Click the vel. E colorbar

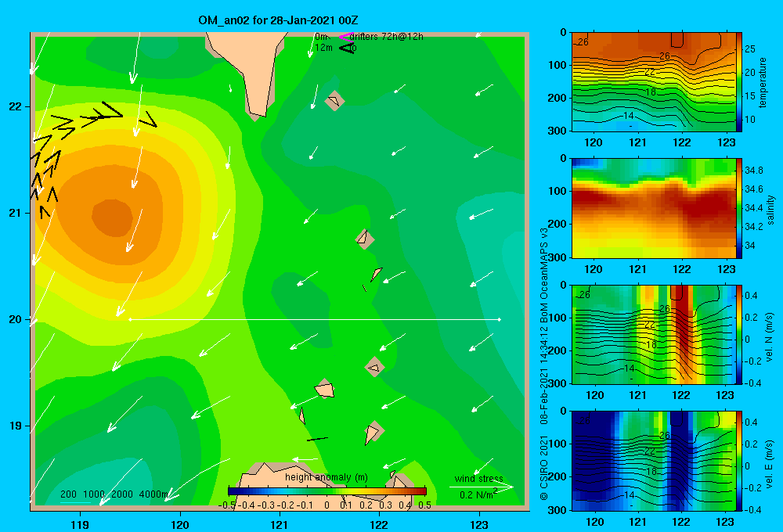739,461
